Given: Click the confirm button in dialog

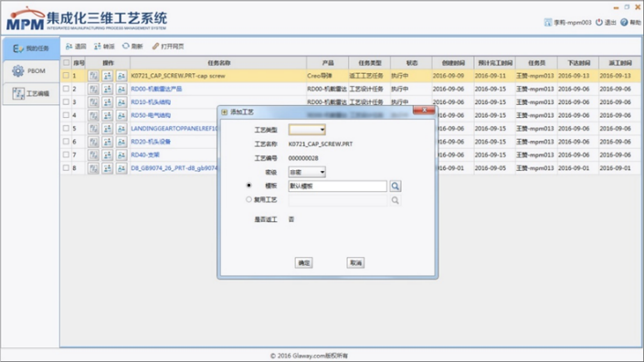Looking at the screenshot, I should pos(304,263).
